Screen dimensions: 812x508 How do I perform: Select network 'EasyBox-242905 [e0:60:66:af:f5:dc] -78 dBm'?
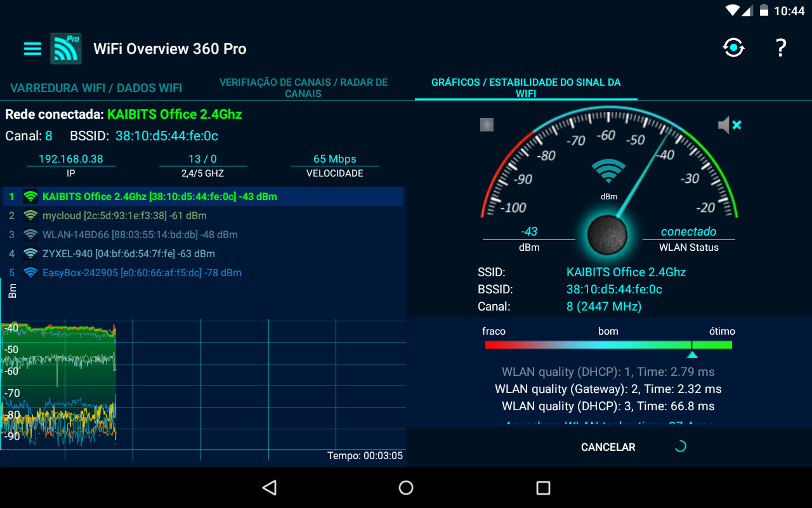[x=203, y=272]
